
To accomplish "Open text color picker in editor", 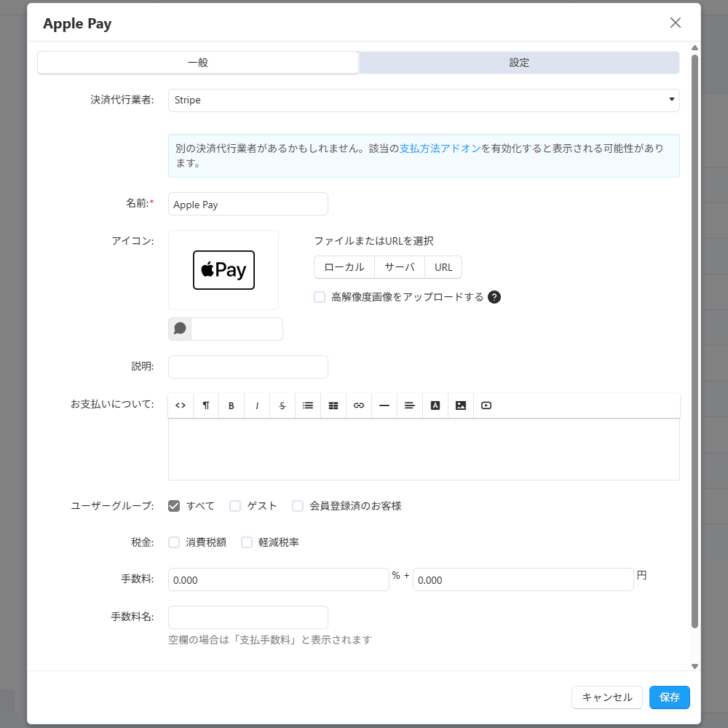I will [435, 405].
